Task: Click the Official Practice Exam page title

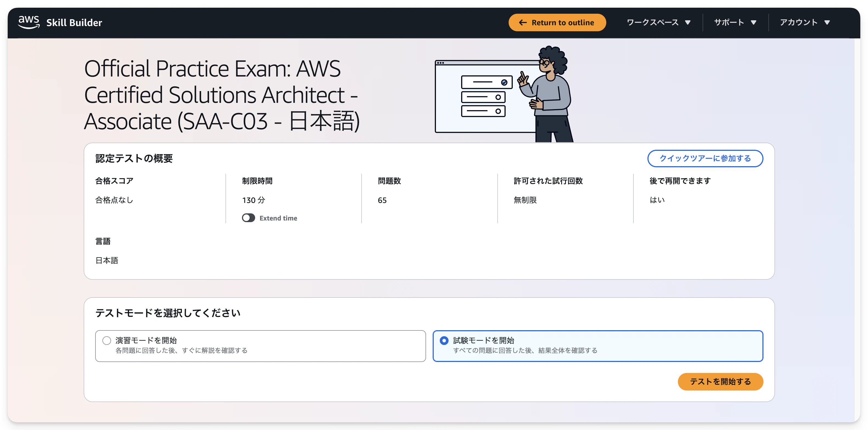Action: coord(222,95)
